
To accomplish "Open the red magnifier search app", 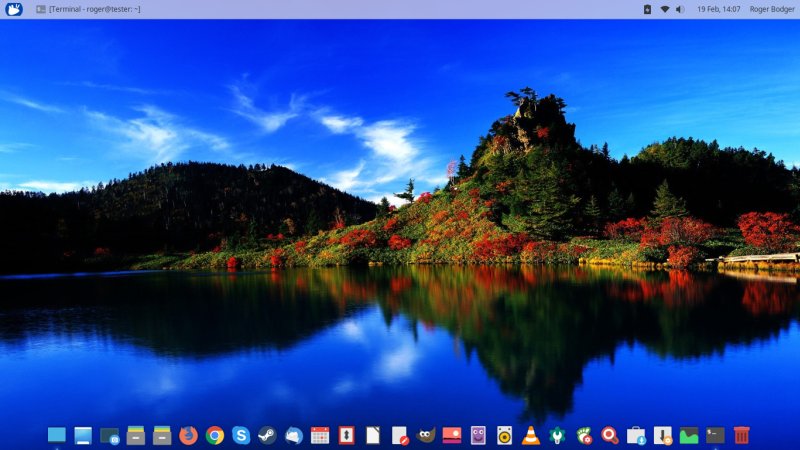I will coord(610,436).
